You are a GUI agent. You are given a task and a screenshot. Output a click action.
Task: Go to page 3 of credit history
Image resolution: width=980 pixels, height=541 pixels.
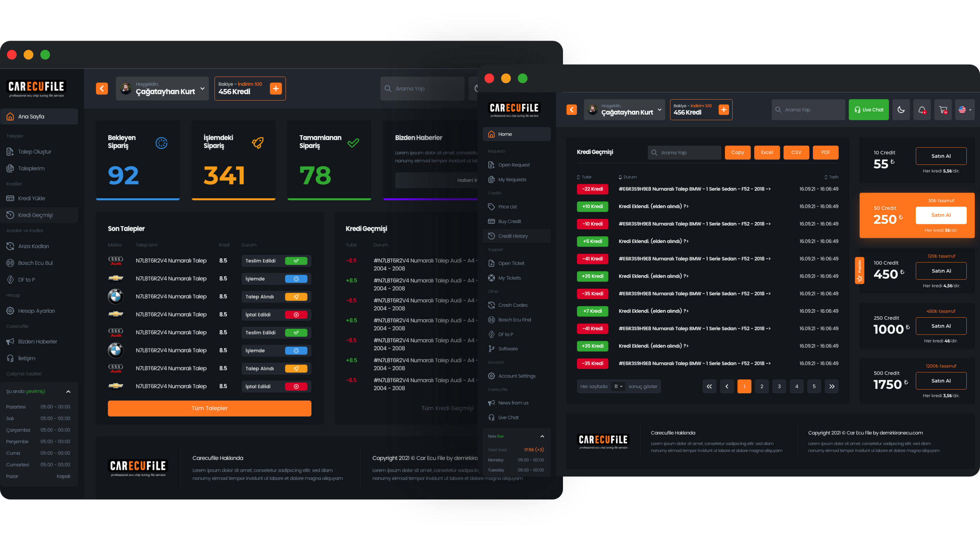[779, 386]
